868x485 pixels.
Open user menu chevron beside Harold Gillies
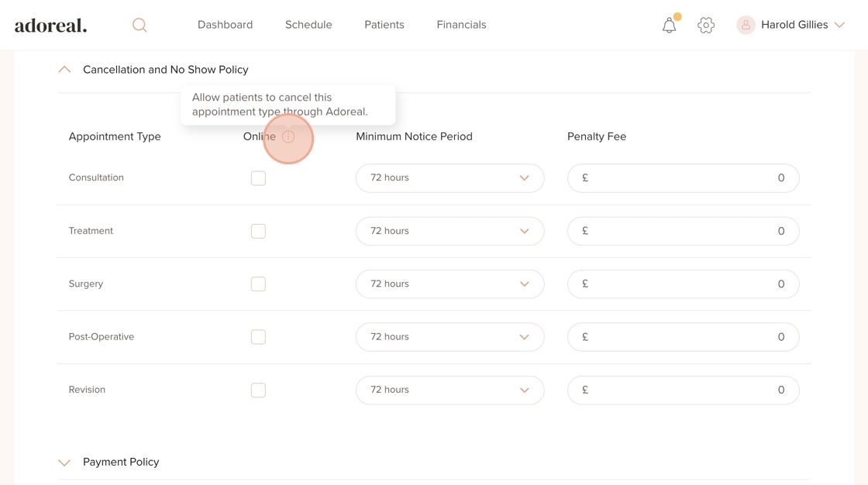tap(839, 25)
